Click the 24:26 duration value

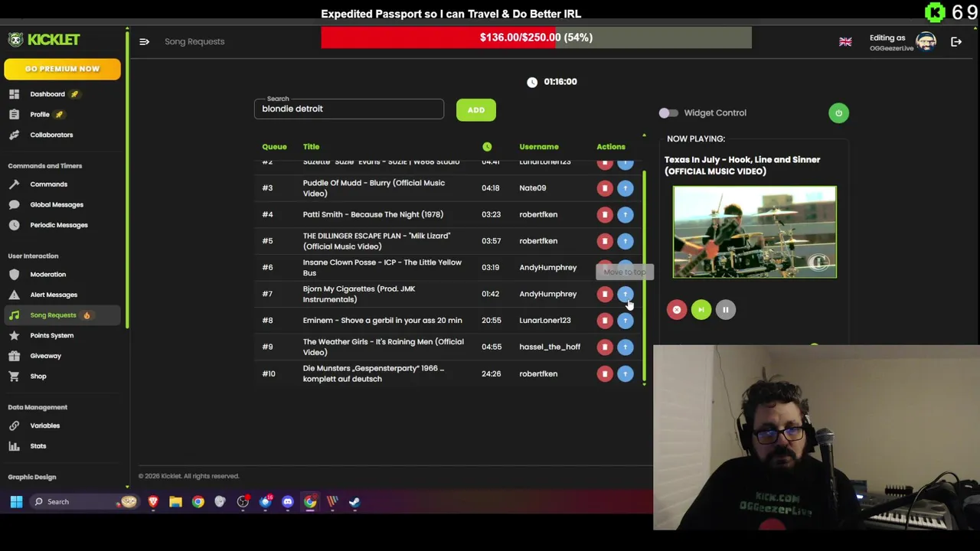point(491,373)
